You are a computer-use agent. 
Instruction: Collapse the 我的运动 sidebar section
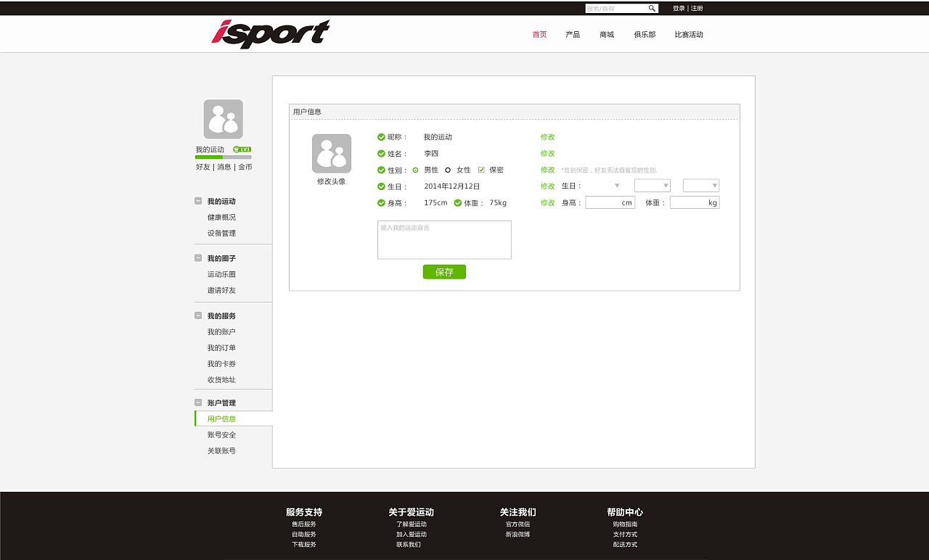click(198, 201)
